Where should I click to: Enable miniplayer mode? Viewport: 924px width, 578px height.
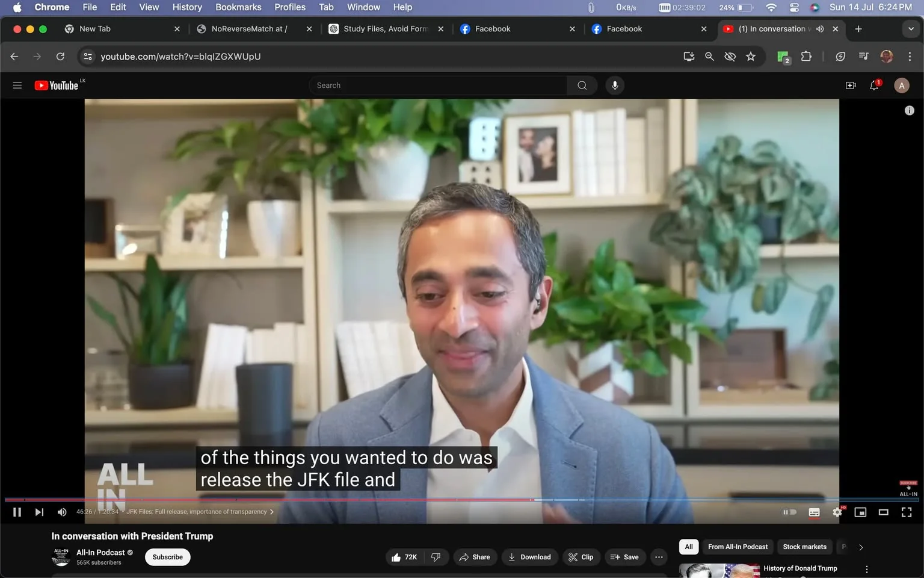[x=860, y=512]
